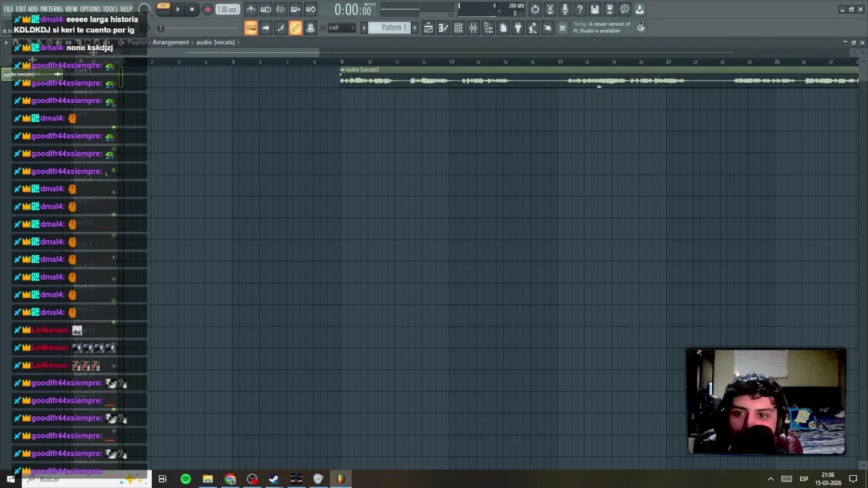Toggle typing keyboard to piano
Viewport: 868px width, 488px height.
(251, 28)
